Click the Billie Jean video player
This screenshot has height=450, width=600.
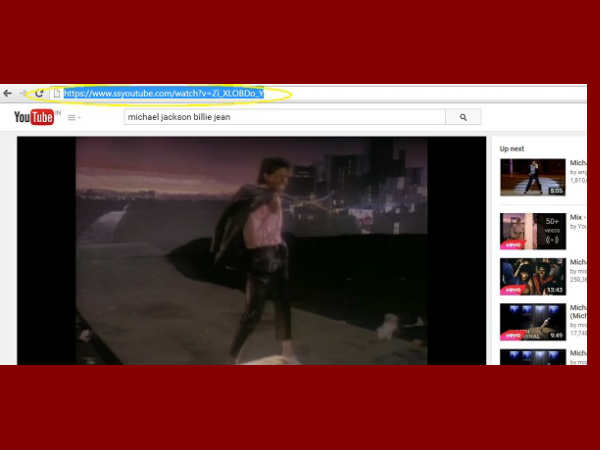(x=251, y=251)
